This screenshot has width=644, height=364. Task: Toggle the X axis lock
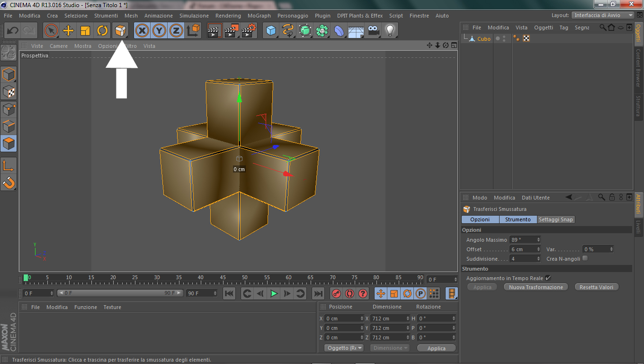click(x=142, y=31)
